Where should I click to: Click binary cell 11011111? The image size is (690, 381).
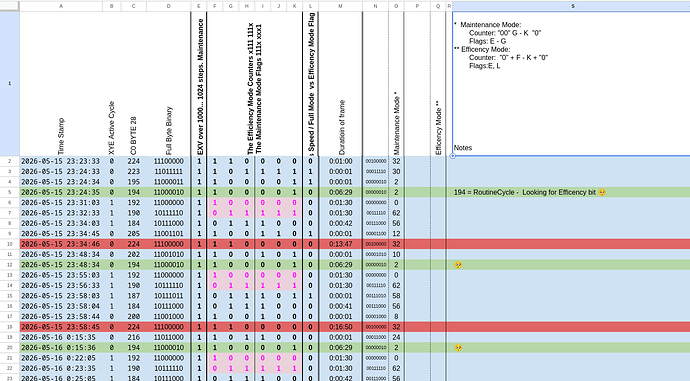pos(169,172)
